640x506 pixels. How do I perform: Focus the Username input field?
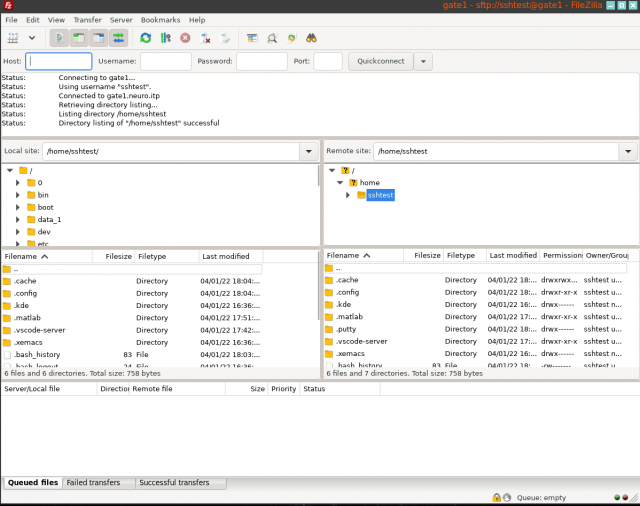pos(166,61)
